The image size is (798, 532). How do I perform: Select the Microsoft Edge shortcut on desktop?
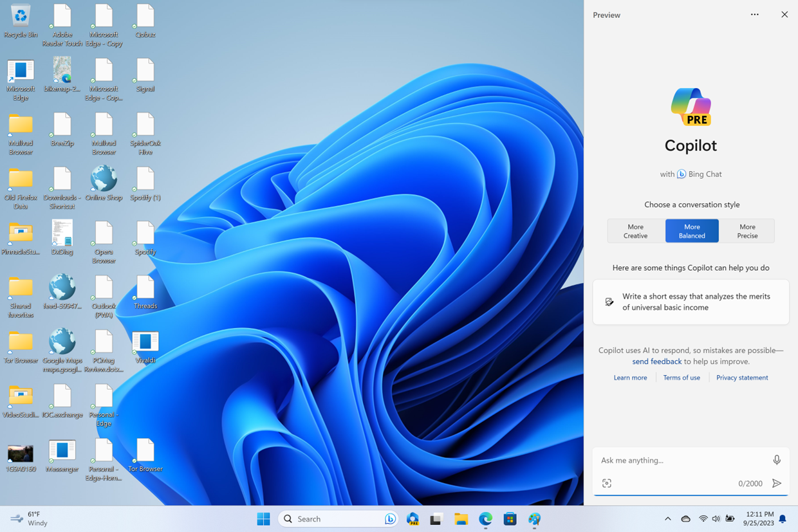pos(21,80)
